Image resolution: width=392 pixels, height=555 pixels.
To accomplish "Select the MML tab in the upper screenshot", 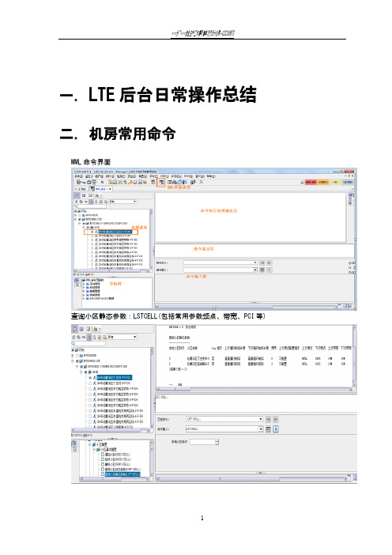I will click(101, 189).
